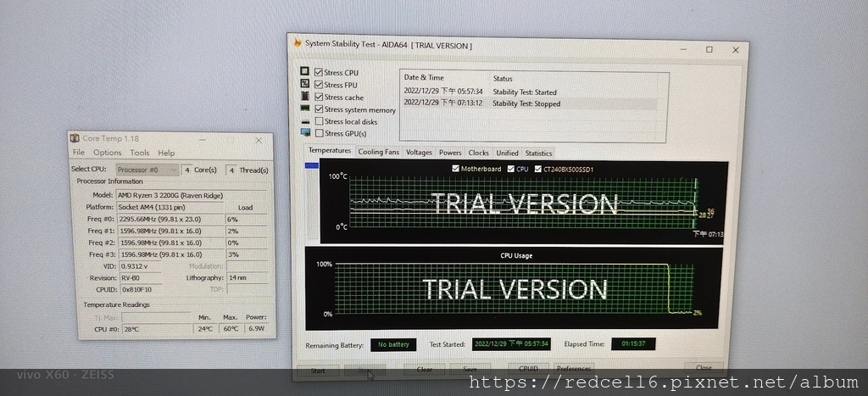Click the CPUID value '0x810F10'

coord(140,289)
